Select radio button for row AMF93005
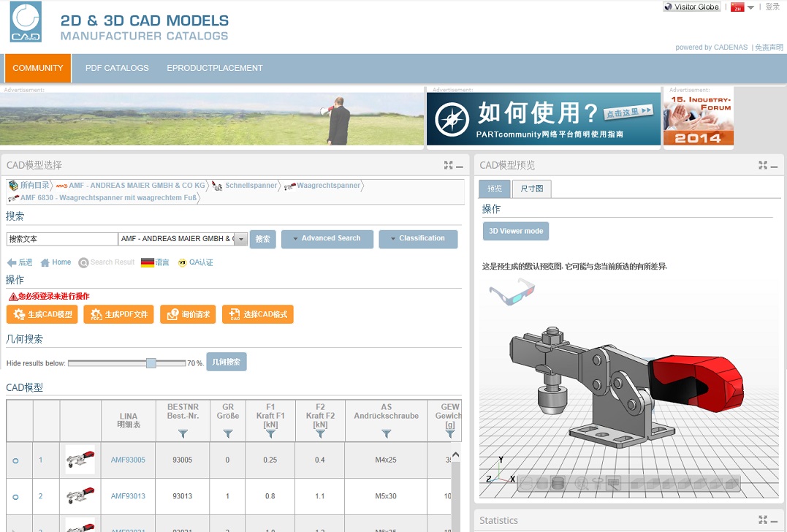The image size is (787, 532). tap(16, 460)
